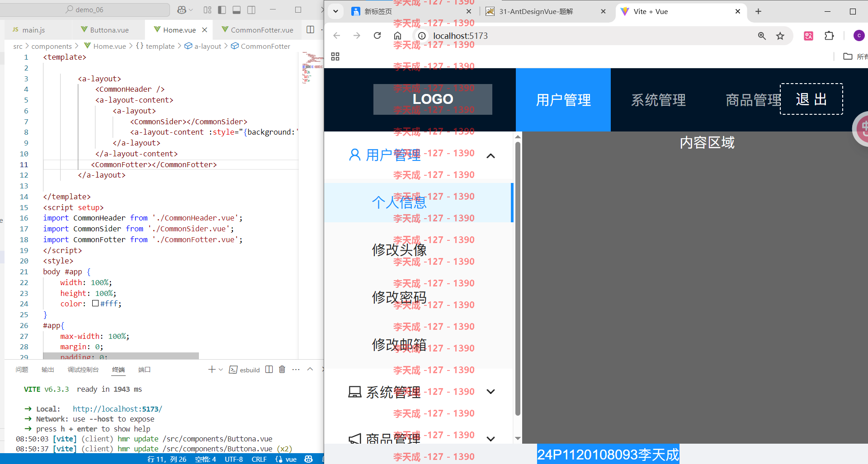This screenshot has width=868, height=464.
Task: Click line and column indicator in status bar
Action: [x=167, y=459]
